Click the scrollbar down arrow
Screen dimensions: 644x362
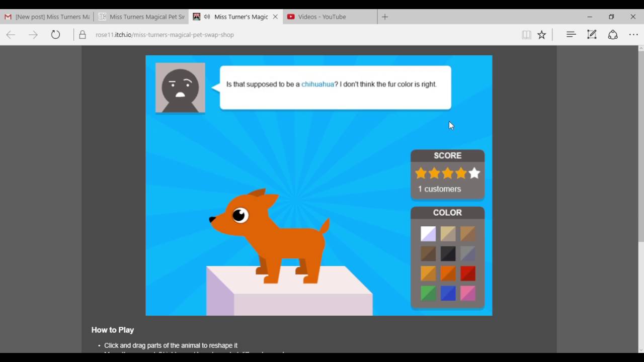[640, 350]
